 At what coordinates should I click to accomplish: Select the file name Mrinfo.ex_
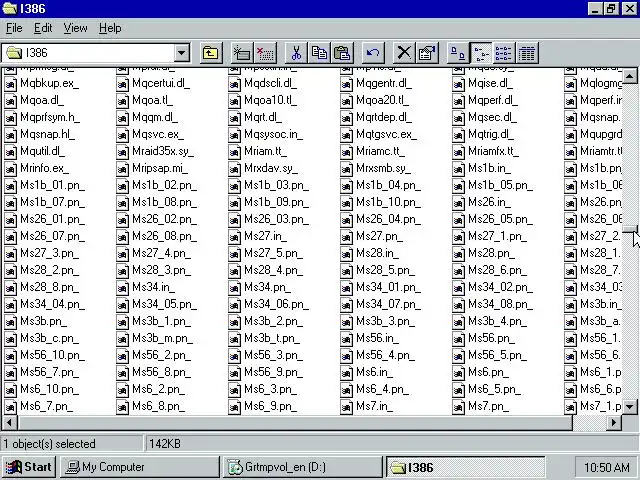[44, 169]
